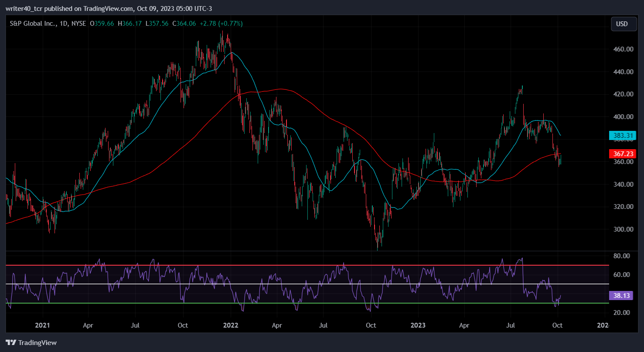Click the 420.00 price axis label

(x=623, y=94)
